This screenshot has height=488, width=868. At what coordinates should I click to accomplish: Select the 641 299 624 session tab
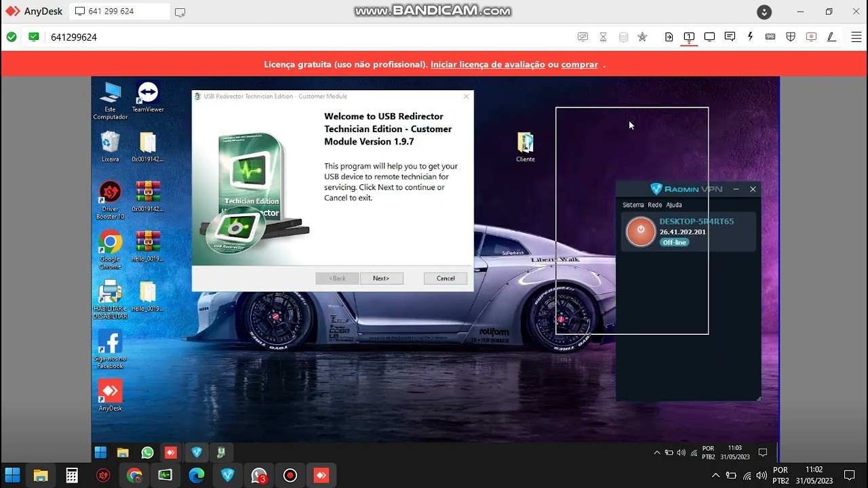tap(120, 12)
